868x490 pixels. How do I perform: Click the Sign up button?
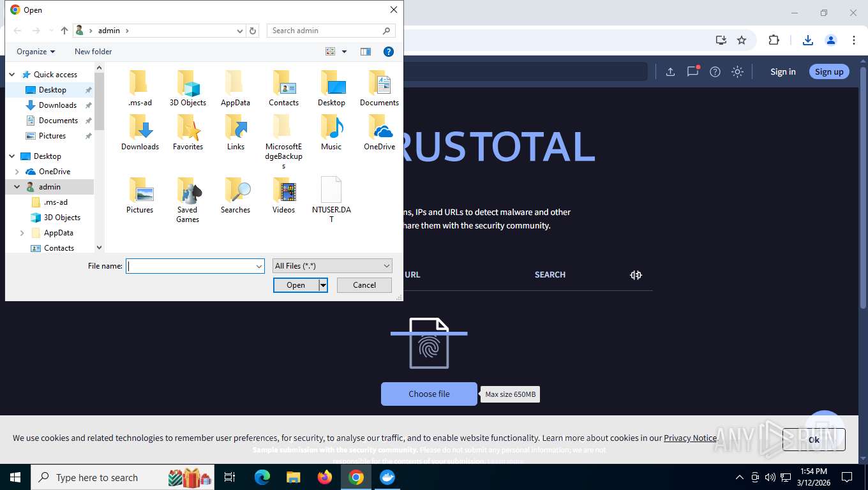pyautogui.click(x=829, y=71)
